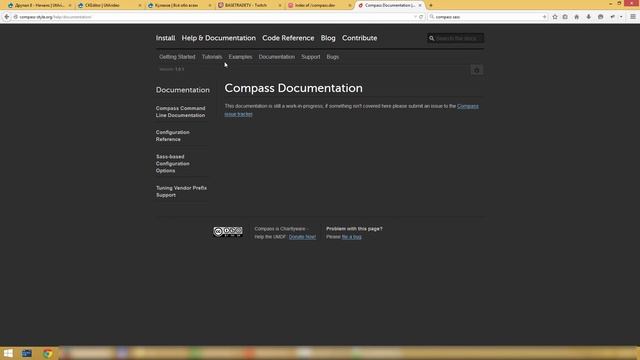Image resolution: width=640 pixels, height=360 pixels.
Task: Open the downloads arrow icon
Action: (589, 17)
